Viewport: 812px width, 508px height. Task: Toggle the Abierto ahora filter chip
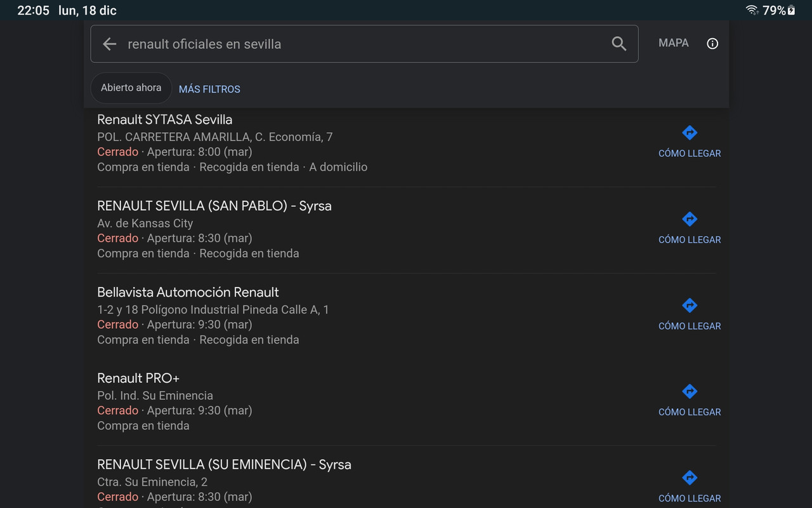(131, 88)
